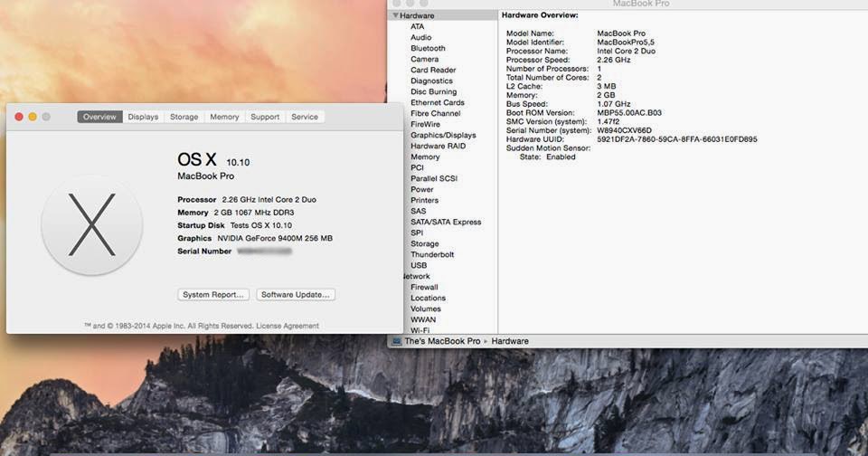Click the Boot ROM Version MBP55.00AC.B03

629,112
